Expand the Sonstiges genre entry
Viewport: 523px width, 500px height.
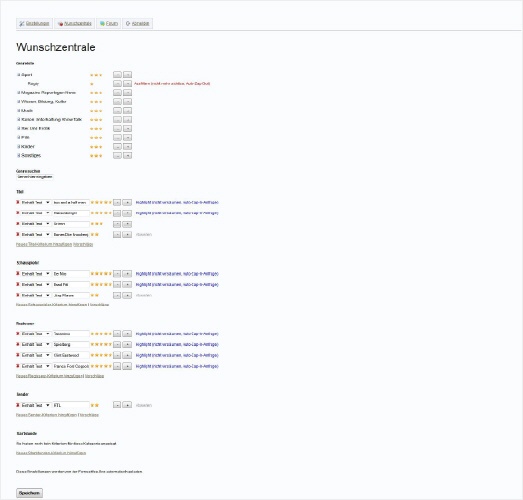pos(19,155)
